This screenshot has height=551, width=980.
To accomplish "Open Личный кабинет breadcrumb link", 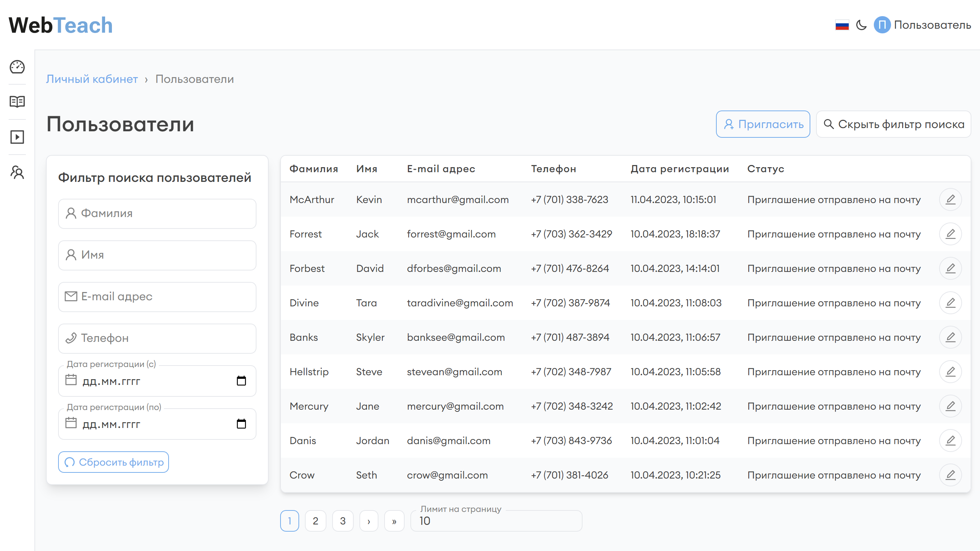I will (92, 79).
